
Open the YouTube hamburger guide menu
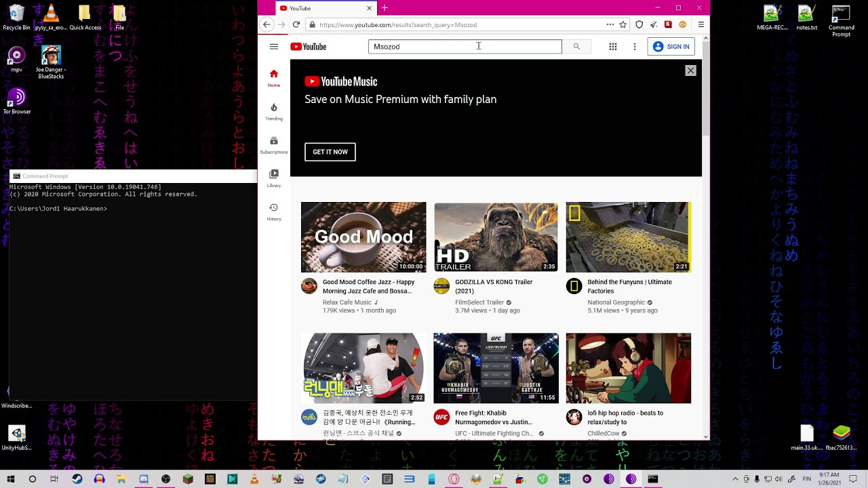point(274,47)
